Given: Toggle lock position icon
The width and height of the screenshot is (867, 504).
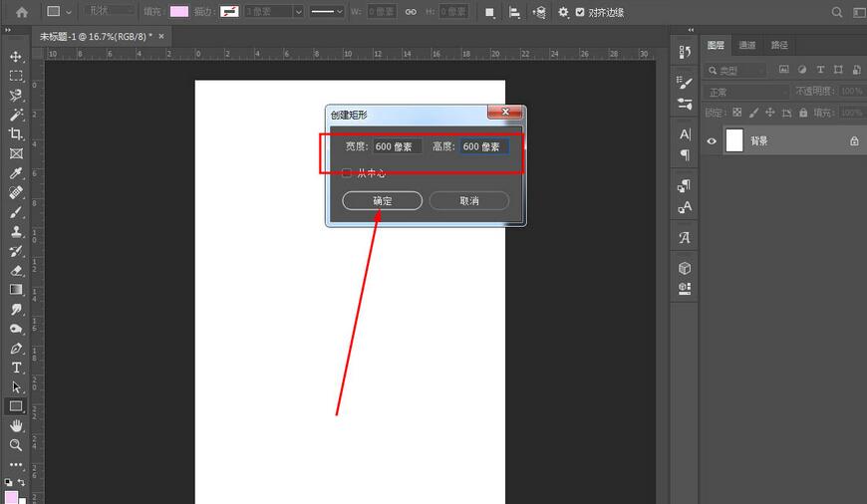Looking at the screenshot, I should tap(770, 113).
